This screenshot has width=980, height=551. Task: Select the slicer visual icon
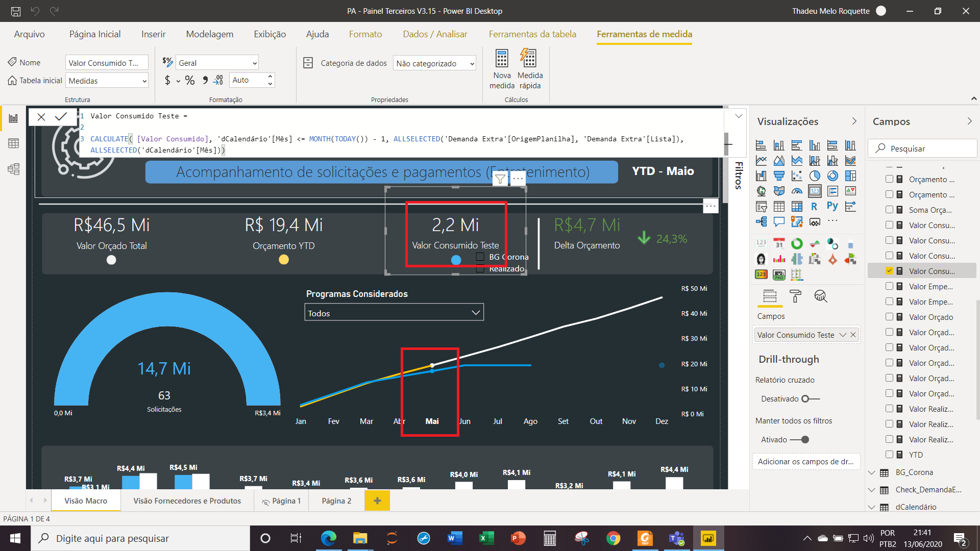click(761, 207)
